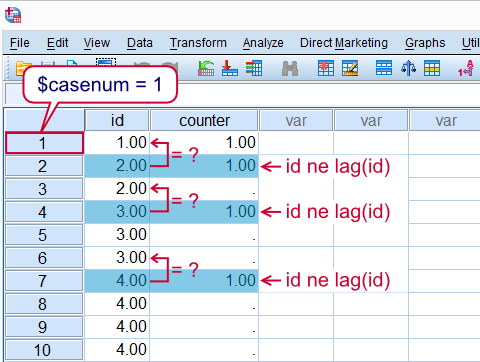Screen dimensions: 480x362
Task: Click counter cell 1.00 in row 2
Action: pos(204,166)
